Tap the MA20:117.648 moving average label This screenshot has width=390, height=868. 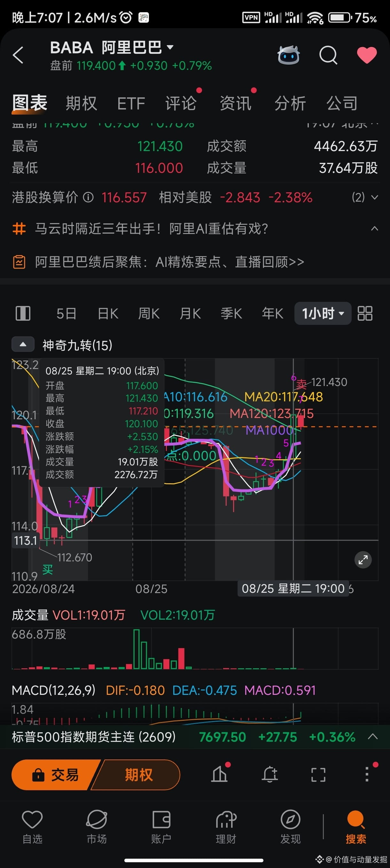(283, 397)
